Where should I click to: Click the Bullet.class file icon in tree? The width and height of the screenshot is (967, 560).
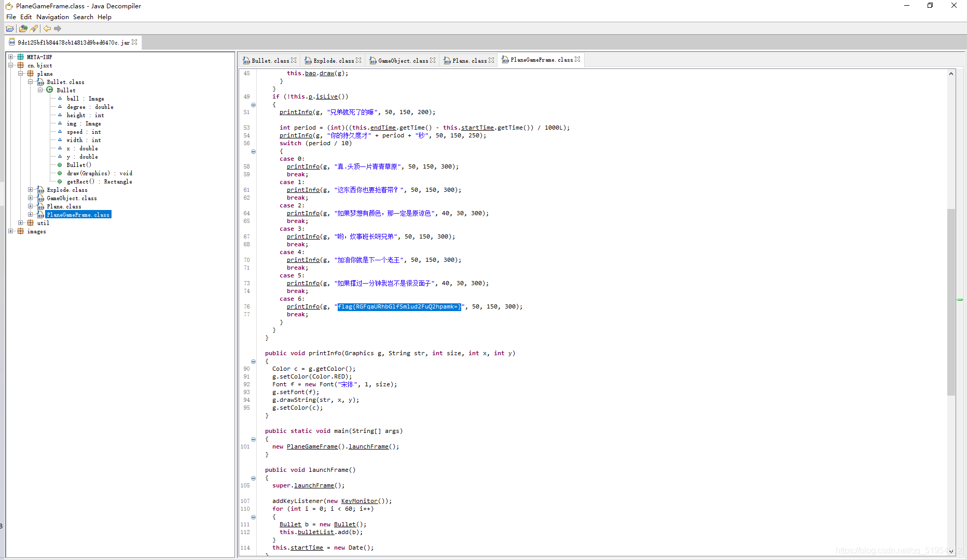pos(40,82)
